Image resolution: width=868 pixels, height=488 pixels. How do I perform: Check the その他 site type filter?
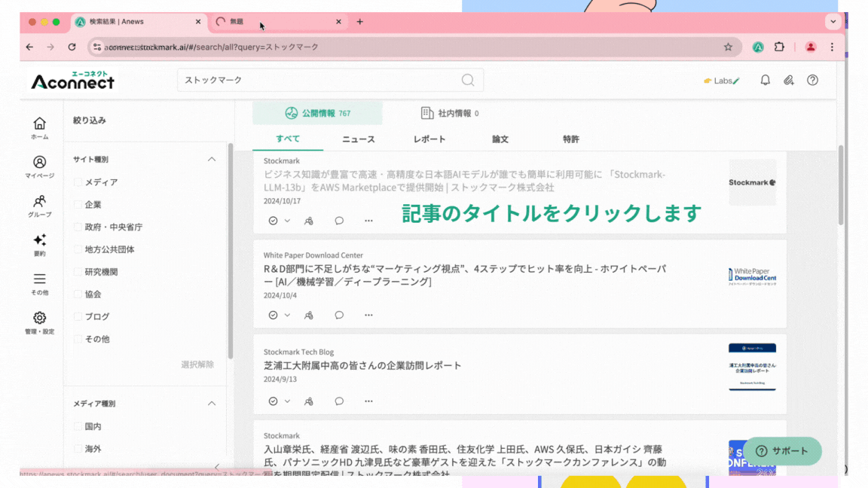pos(78,339)
